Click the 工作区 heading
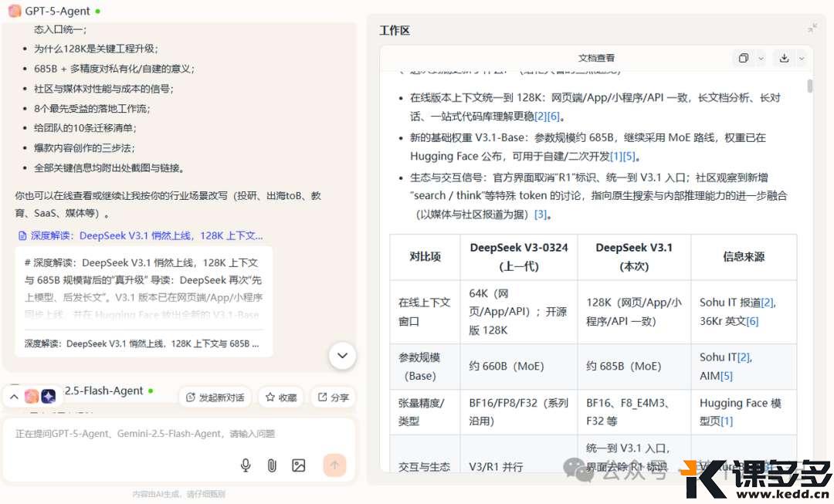 pos(395,30)
